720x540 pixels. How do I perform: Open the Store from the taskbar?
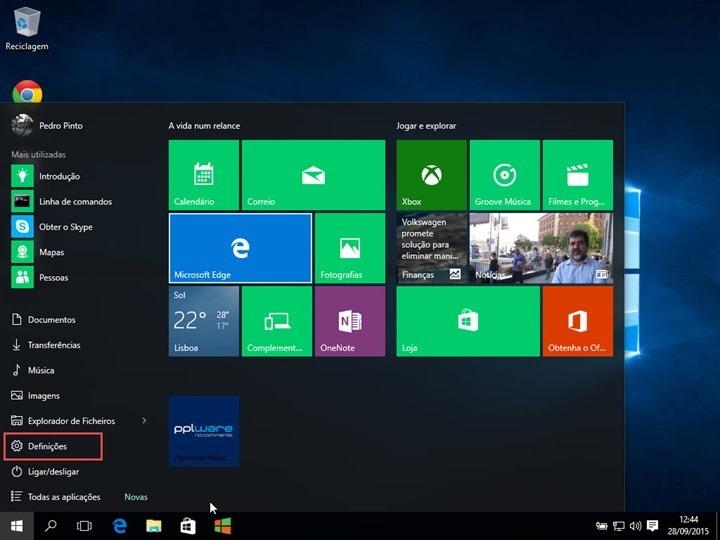tap(188, 526)
